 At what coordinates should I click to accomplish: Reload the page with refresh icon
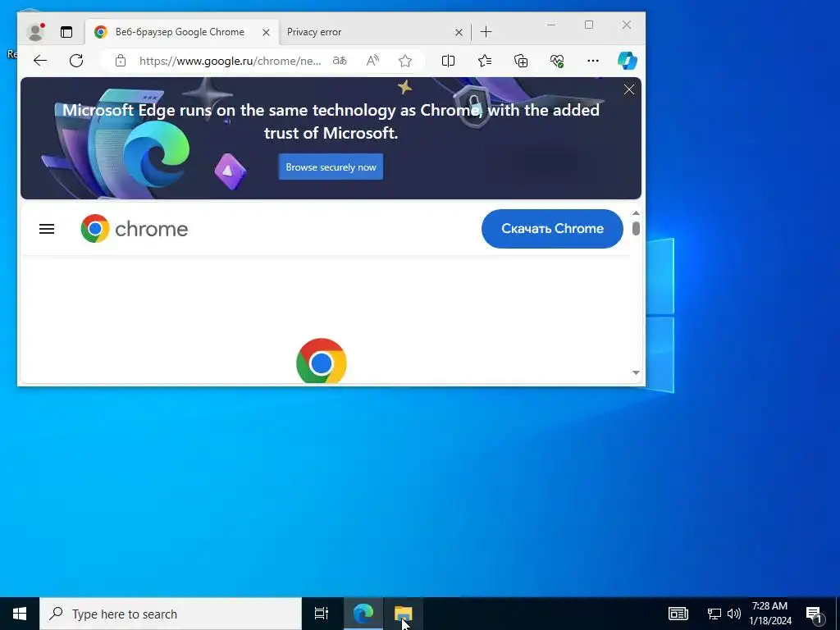76,61
